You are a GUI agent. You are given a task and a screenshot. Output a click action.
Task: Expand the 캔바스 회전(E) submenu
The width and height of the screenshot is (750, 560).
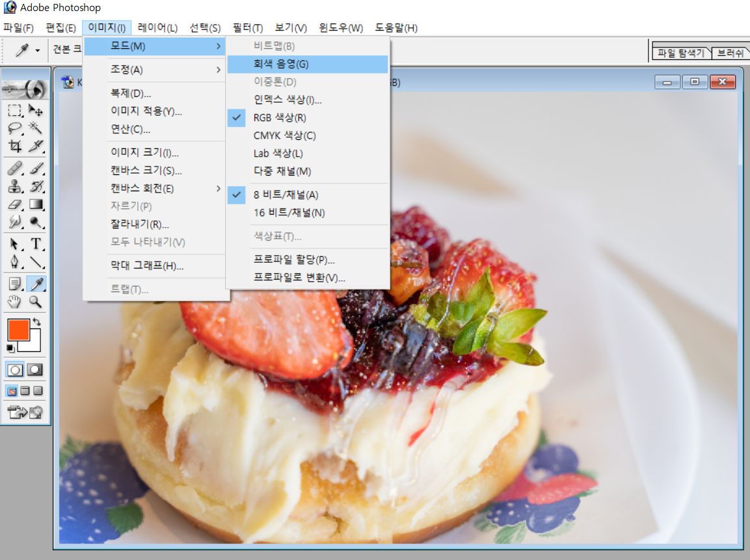(x=155, y=189)
